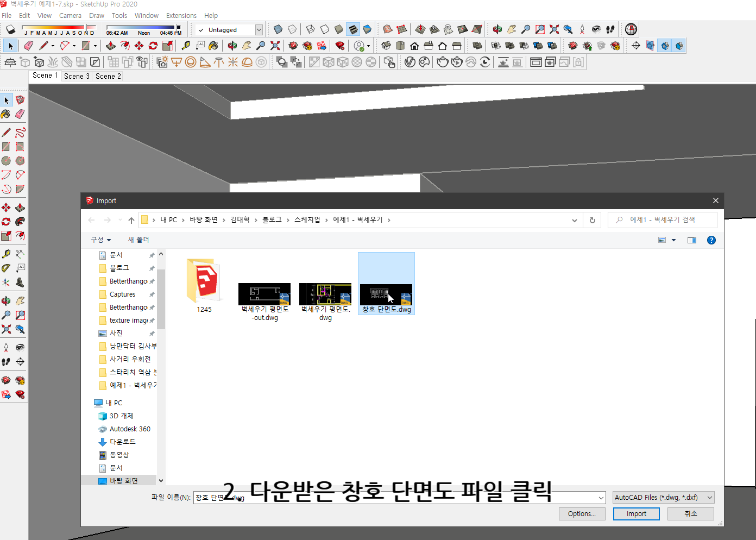
Task: Activate the Look Around eye tool
Action: (596, 29)
